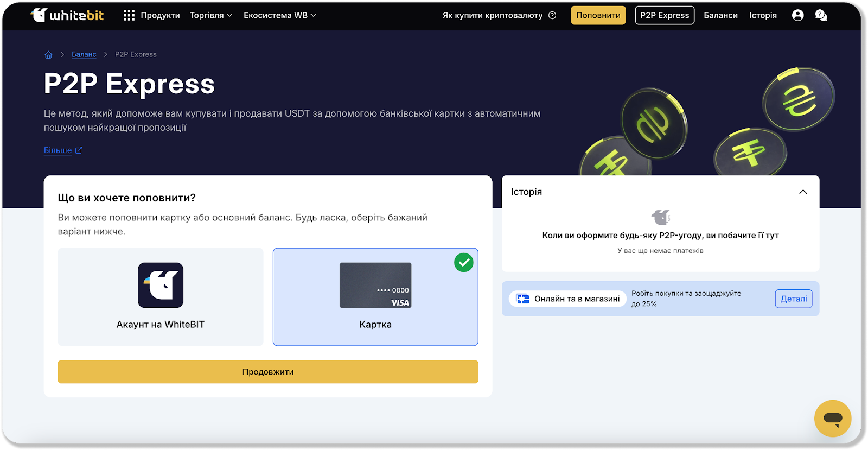The image size is (868, 450).
Task: Select the Акаунт на WhiteBIT option
Action: tap(161, 296)
